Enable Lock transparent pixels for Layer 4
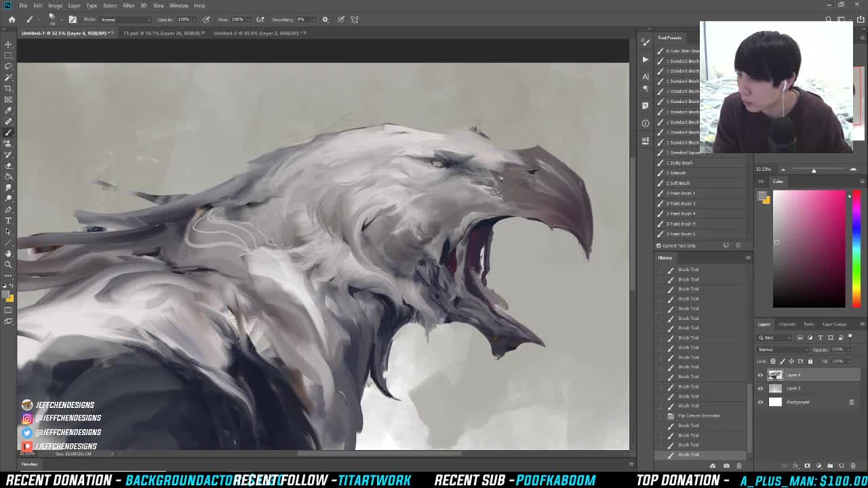 click(x=774, y=361)
